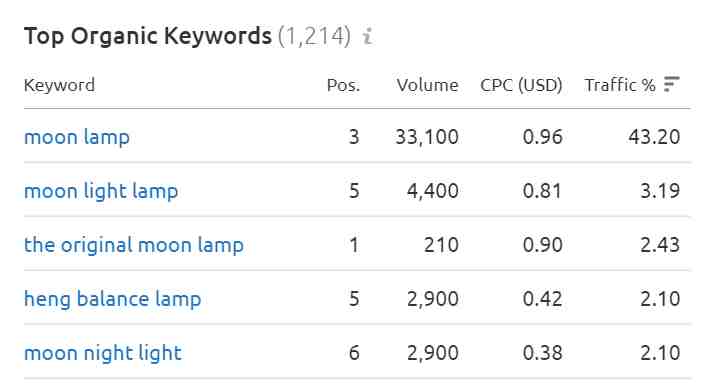Screen dimensions: 719x383
Task: Open the 'moon lamp' keyword link
Action: [77, 137]
